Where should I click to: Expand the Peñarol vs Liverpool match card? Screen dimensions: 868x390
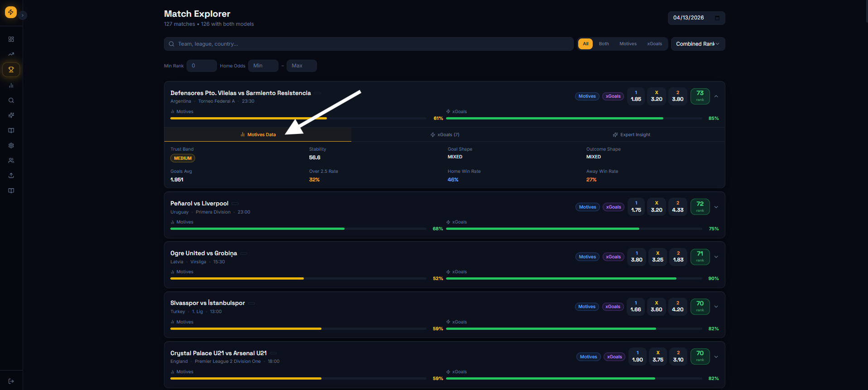point(716,207)
